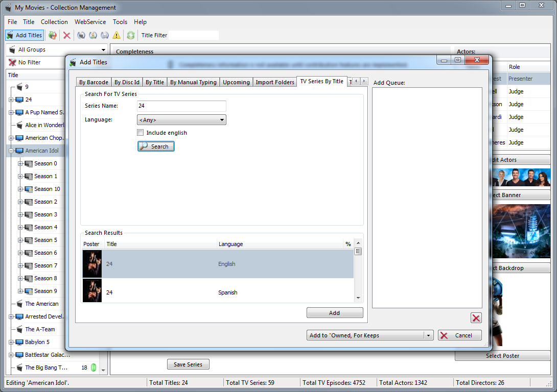Click the clapperboard update toolbar icon

click(x=81, y=35)
